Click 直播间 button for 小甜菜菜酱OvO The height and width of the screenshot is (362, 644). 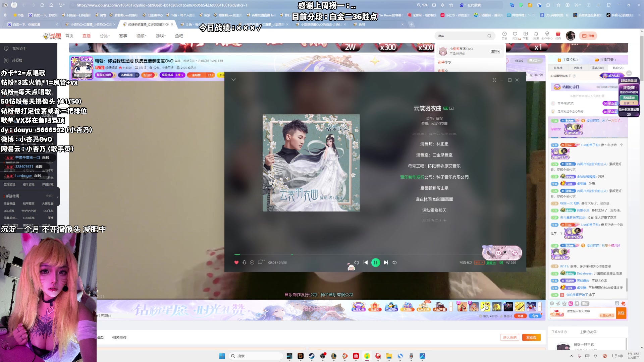(495, 51)
